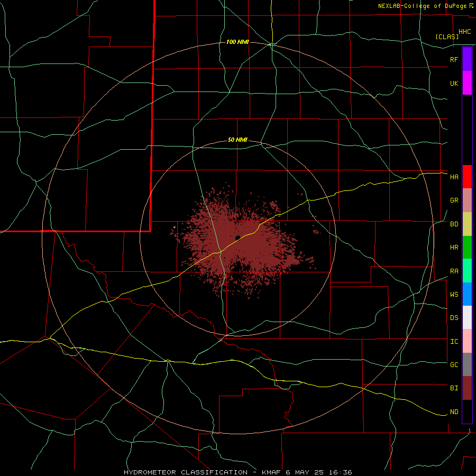Click the GR pinkish legend swatch
This screenshot has width=476, height=476.
467,200
